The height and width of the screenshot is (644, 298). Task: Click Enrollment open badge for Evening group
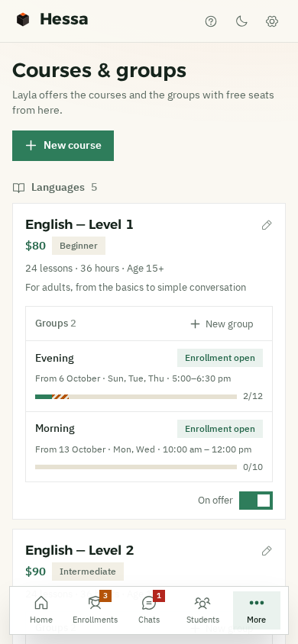(220, 358)
